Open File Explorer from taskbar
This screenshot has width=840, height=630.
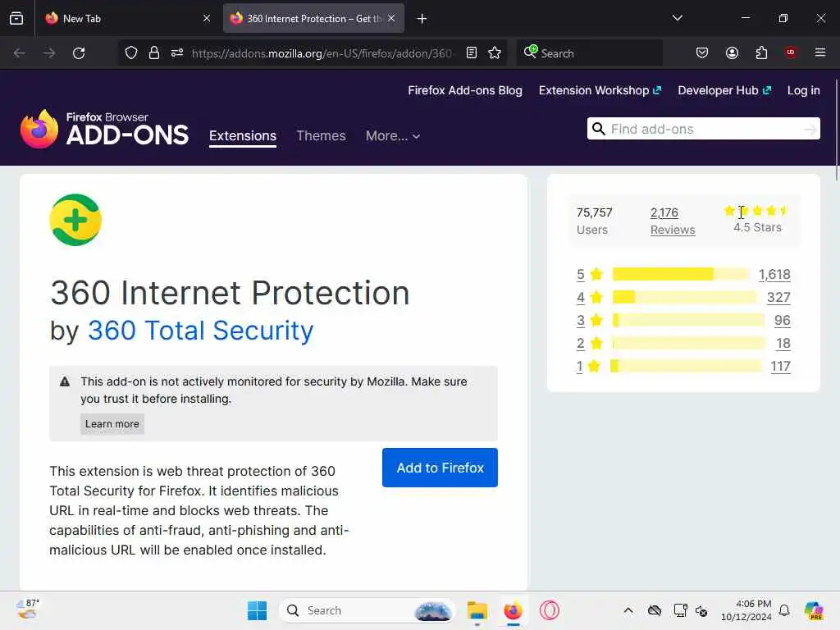(477, 610)
